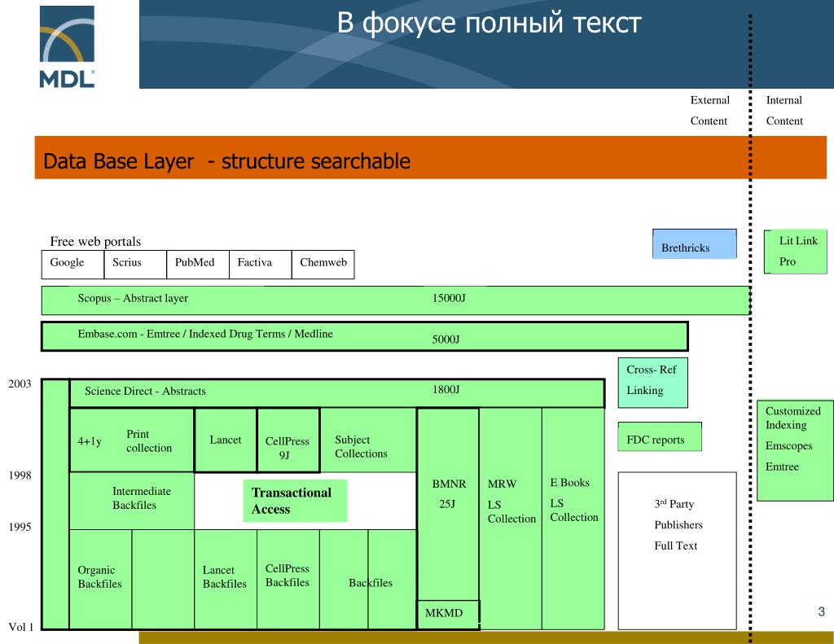Select the Google portal box
This screenshot has width=834, height=644.
click(72, 265)
